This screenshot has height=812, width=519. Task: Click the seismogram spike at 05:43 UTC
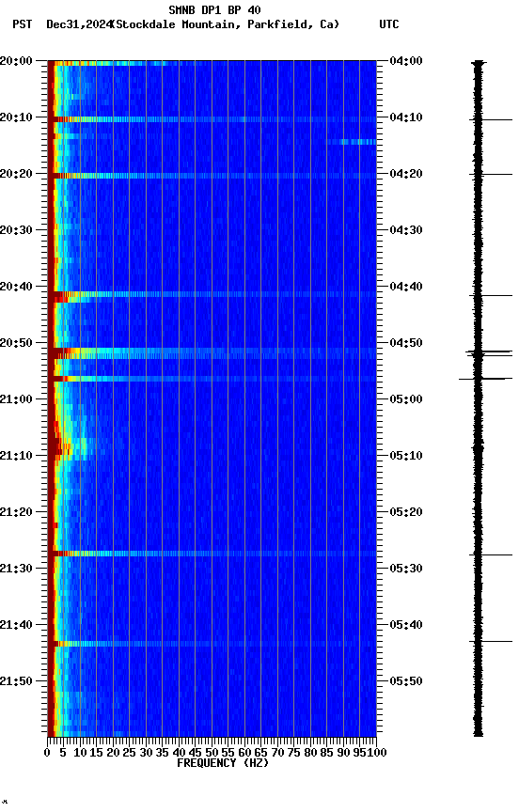point(491,642)
